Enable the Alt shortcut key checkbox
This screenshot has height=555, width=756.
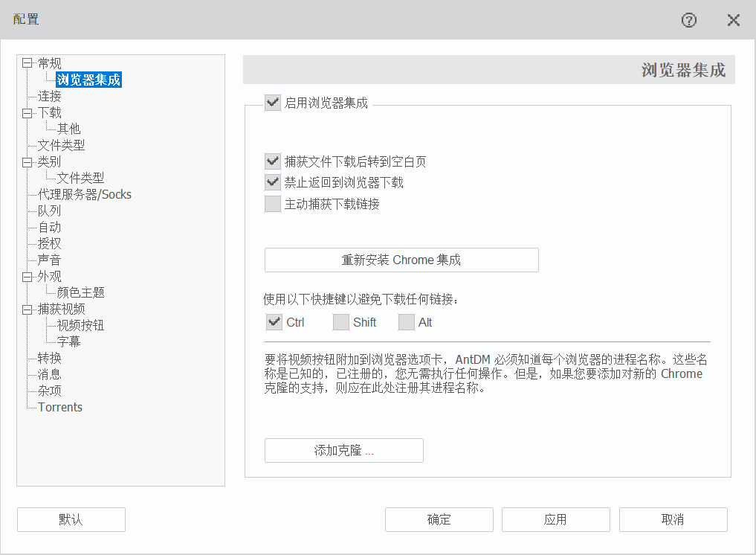(x=406, y=322)
